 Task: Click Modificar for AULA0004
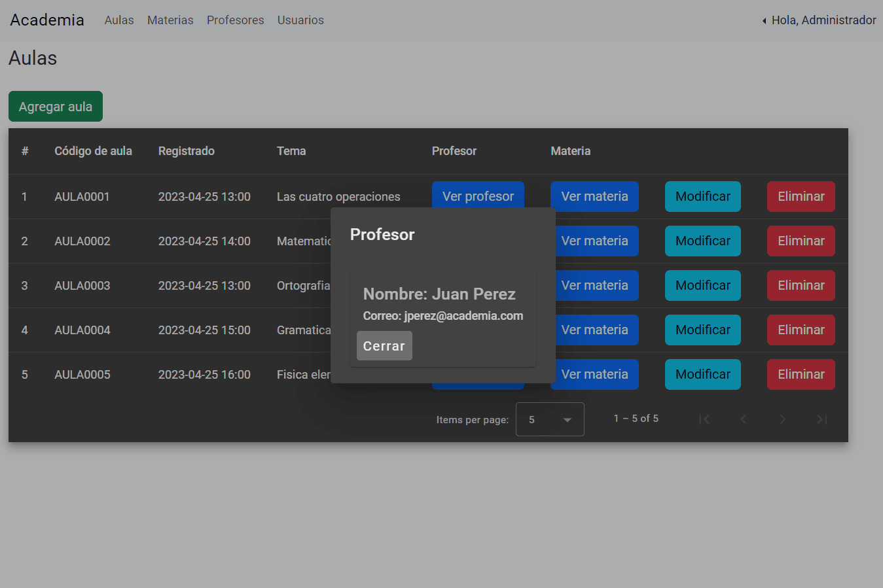point(703,330)
